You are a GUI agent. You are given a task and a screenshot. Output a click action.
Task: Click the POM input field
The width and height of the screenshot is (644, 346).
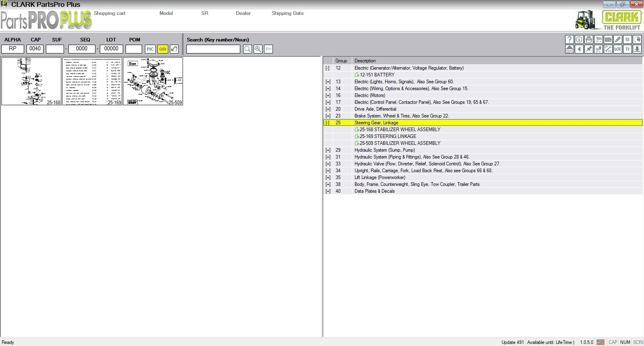[134, 49]
